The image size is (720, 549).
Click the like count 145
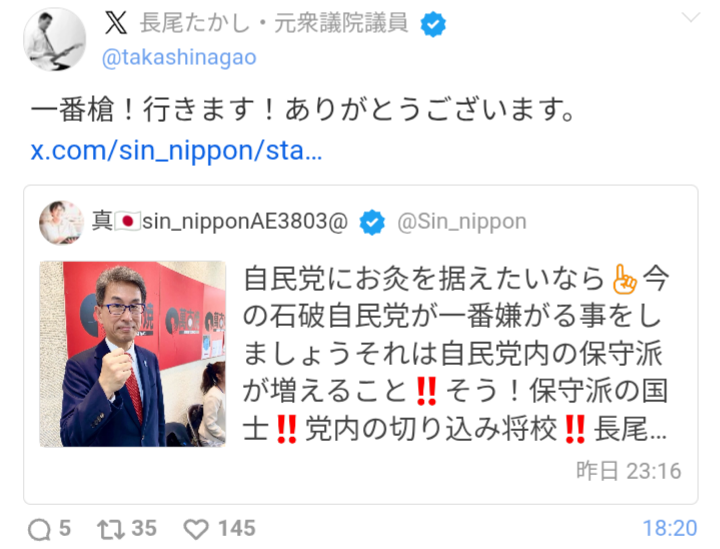tap(237, 528)
